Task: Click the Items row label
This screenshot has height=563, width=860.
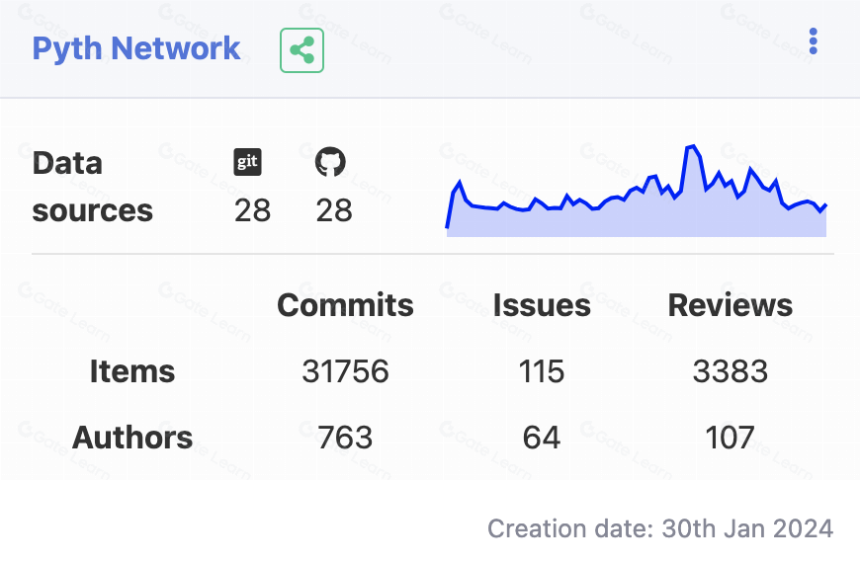Action: (x=132, y=371)
